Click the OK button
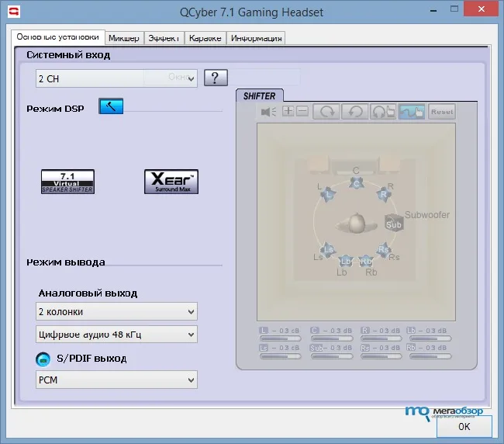Screen dimensions: 504x444 [464, 426]
